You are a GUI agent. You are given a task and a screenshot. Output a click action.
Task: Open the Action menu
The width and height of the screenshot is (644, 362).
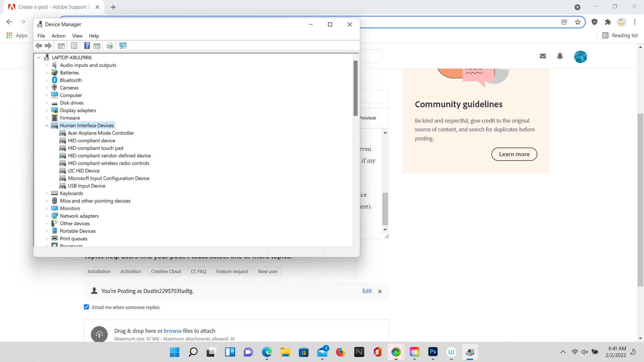(58, 36)
